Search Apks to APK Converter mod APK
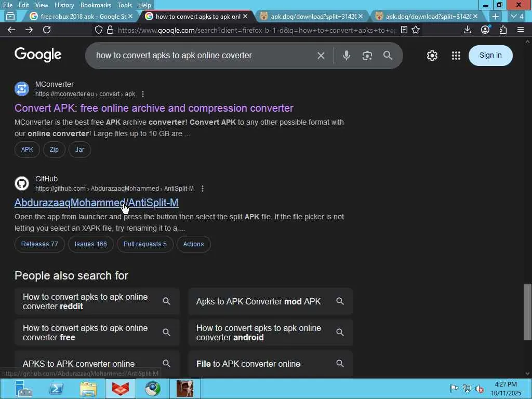Viewport: 532px width, 399px height. coord(271,301)
